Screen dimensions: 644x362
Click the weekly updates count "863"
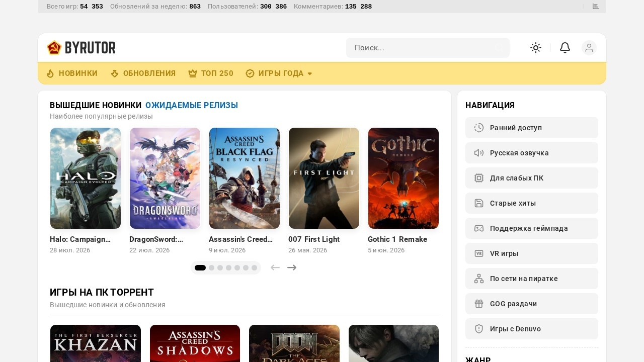tap(195, 7)
